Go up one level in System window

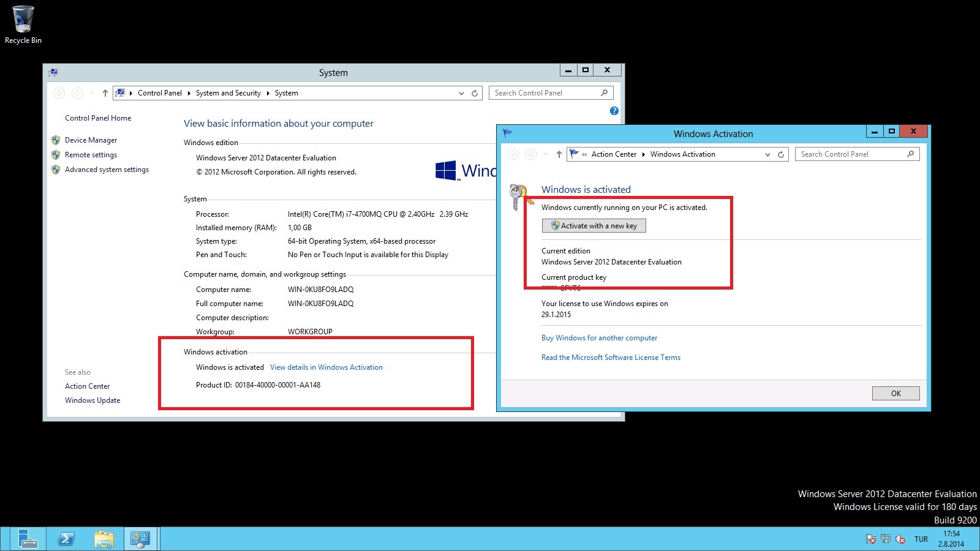105,93
